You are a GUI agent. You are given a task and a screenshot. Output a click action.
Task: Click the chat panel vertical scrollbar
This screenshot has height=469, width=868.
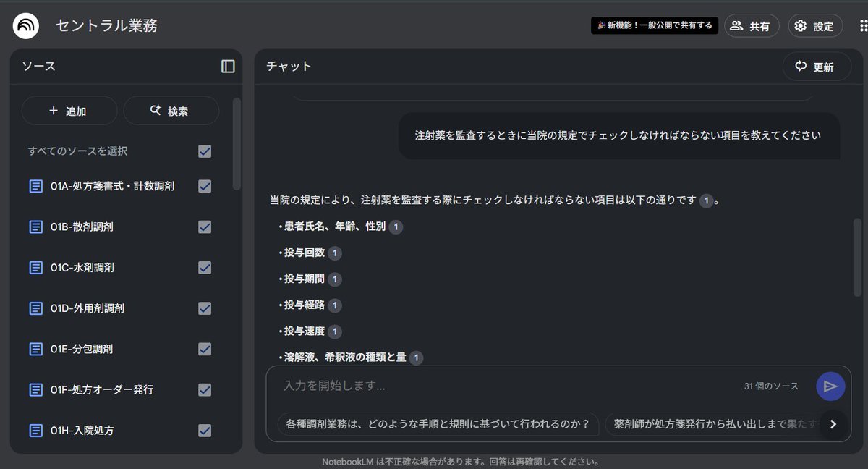click(x=858, y=256)
